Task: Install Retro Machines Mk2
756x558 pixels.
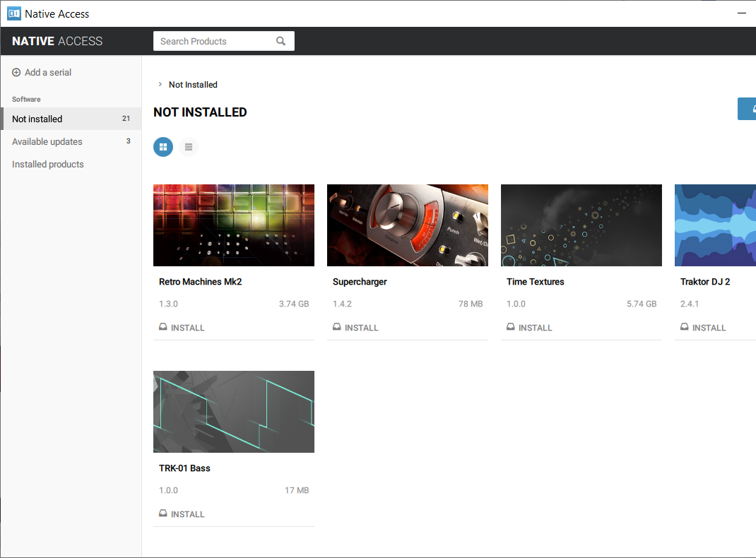Action: [x=182, y=328]
